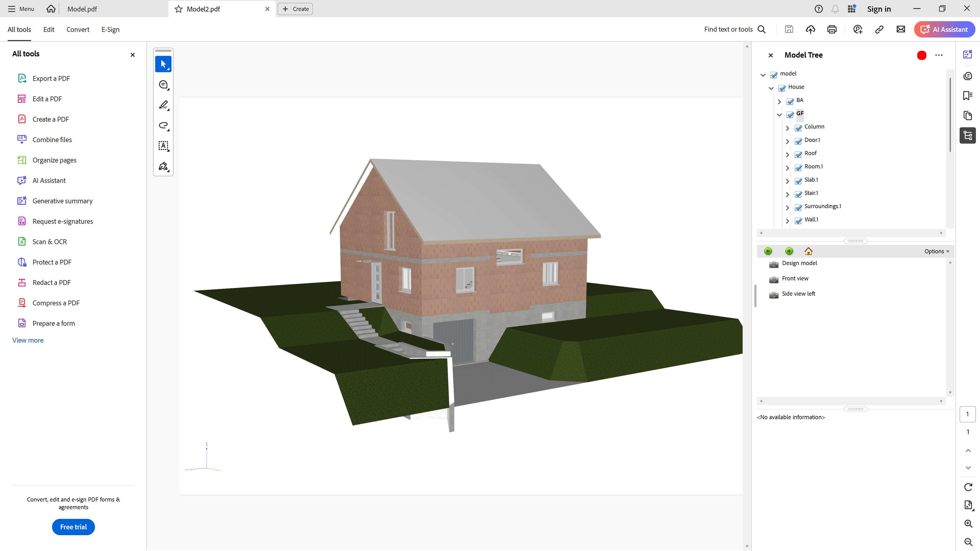Expand the Wall.1 tree node

click(788, 221)
